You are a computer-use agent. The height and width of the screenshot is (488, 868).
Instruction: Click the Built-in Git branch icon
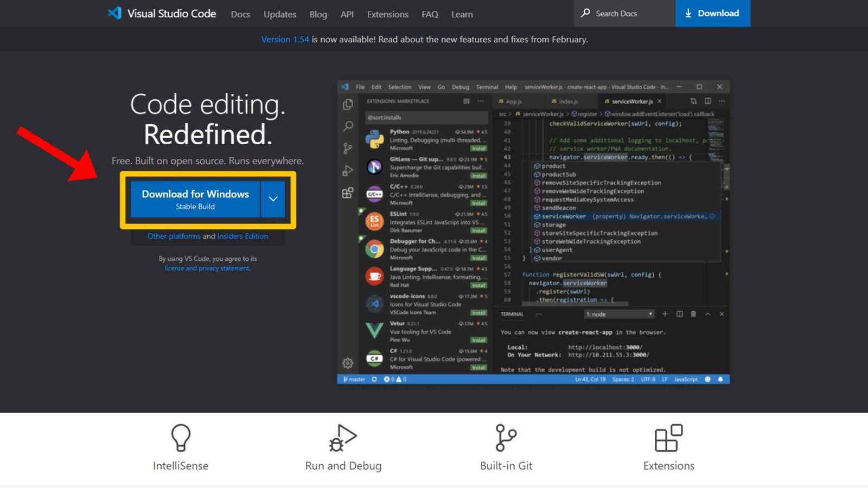coord(506,438)
